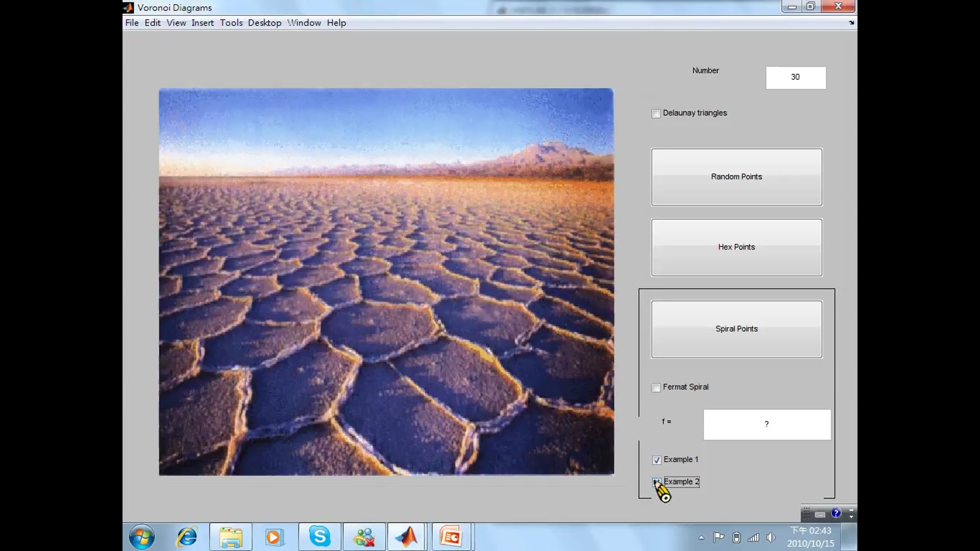Launch Internet Explorer from taskbar
980x551 pixels.
click(187, 537)
